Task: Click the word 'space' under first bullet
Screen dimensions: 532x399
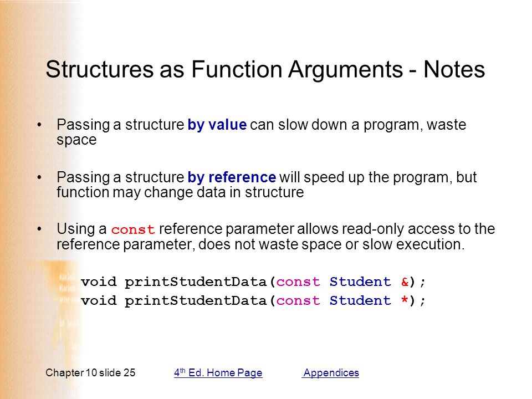Action: coord(76,140)
